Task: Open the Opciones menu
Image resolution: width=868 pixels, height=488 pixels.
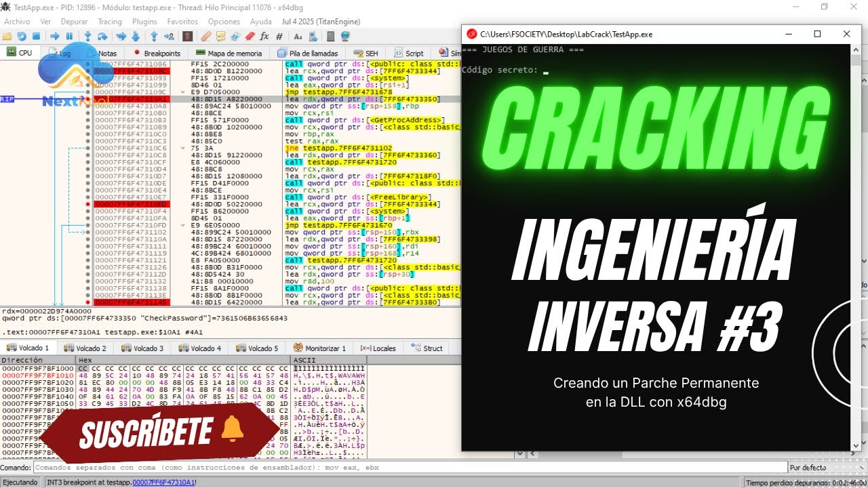Action: click(224, 22)
